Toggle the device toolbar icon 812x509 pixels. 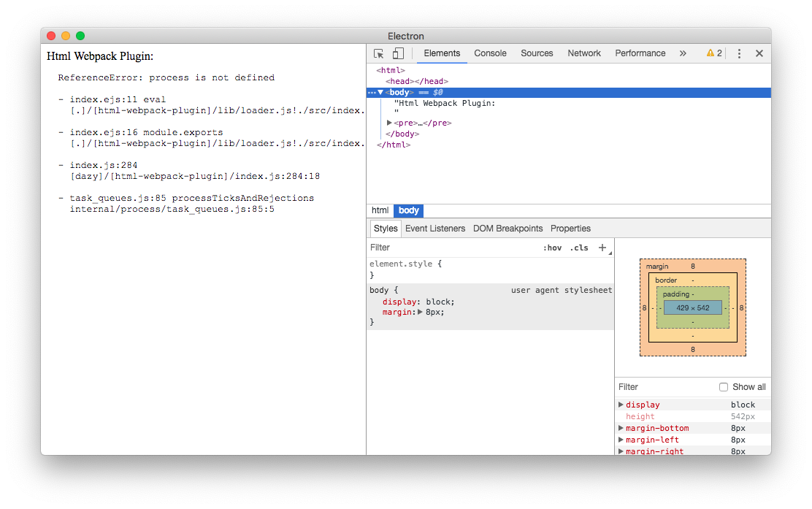coord(398,53)
